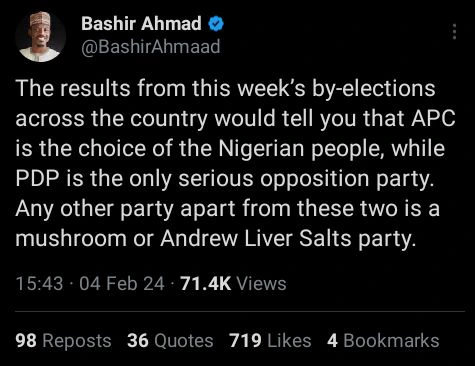Click the word APC in tweet
The height and width of the screenshot is (366, 475).
[433, 118]
